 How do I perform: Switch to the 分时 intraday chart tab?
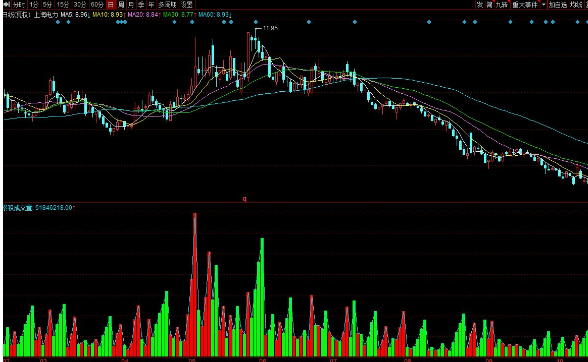click(x=19, y=5)
